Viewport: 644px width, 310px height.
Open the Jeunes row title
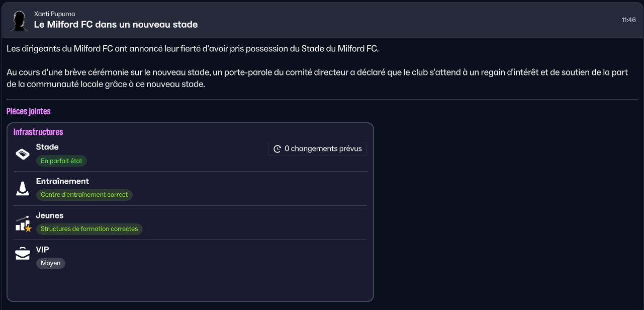coord(50,215)
